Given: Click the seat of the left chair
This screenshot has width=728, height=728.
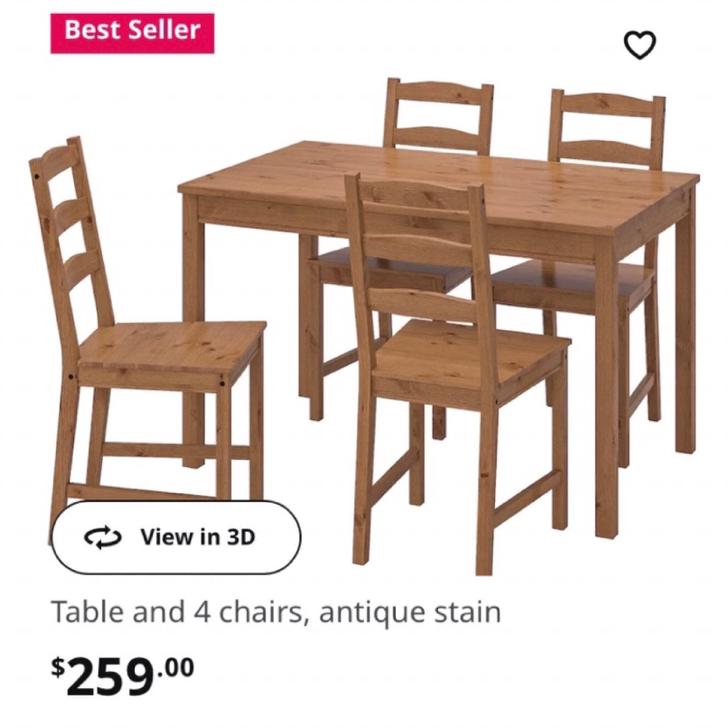Looking at the screenshot, I should tap(172, 346).
